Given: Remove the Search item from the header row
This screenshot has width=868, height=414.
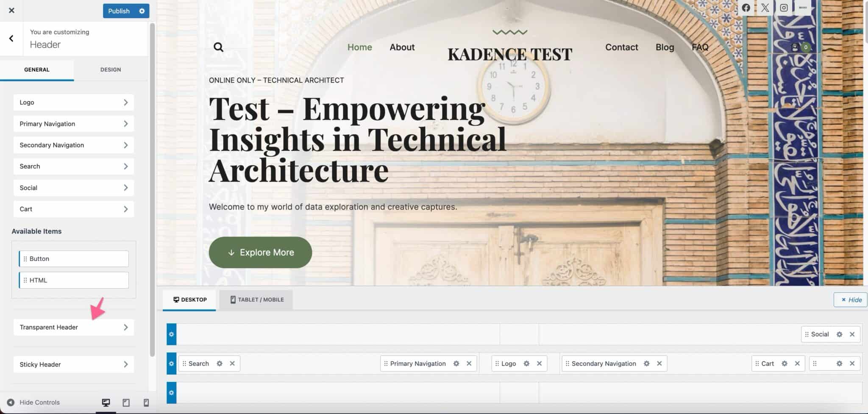Looking at the screenshot, I should point(232,363).
